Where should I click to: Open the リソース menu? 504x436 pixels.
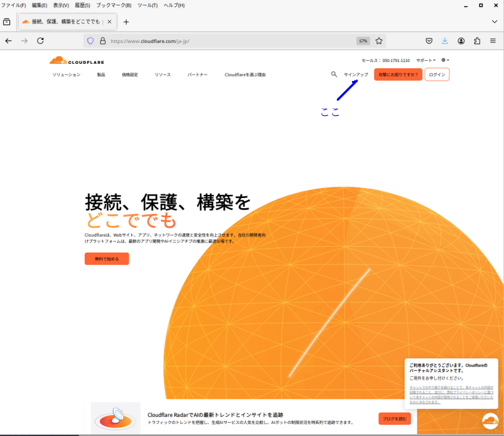click(163, 75)
